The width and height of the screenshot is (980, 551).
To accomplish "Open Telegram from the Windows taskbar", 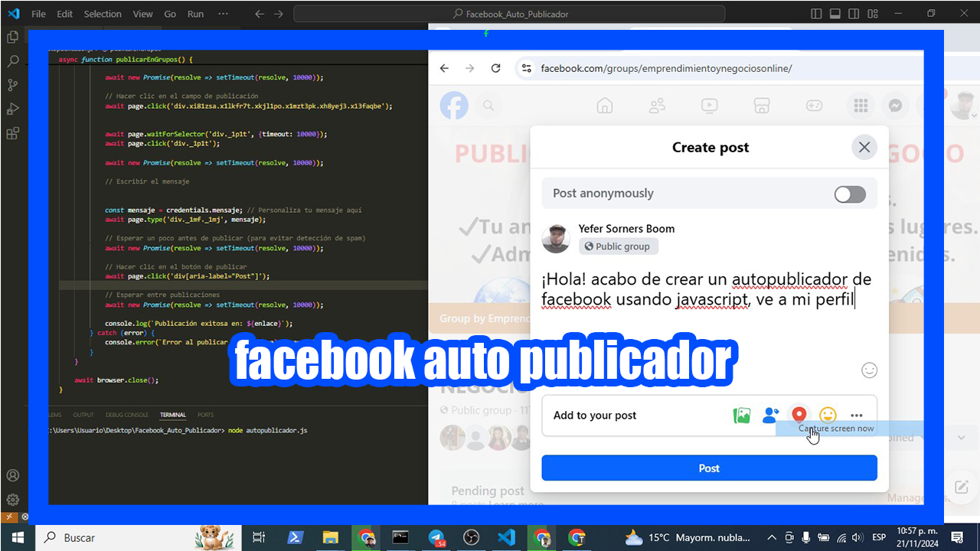I will coord(436,537).
